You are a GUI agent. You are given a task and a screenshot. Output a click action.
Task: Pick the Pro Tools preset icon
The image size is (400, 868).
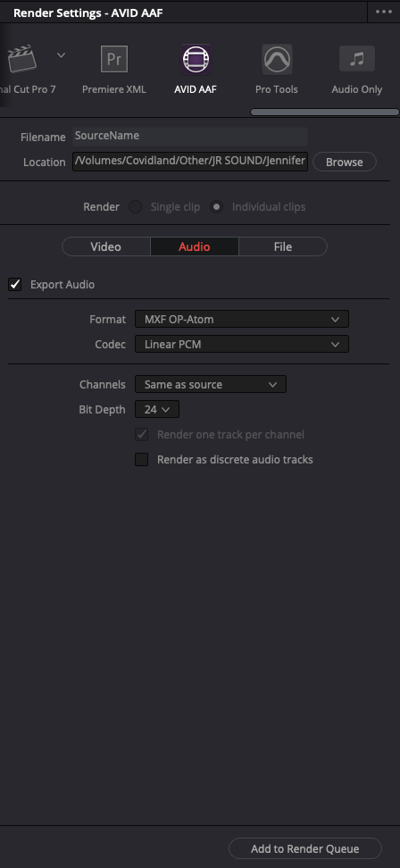pos(277,59)
